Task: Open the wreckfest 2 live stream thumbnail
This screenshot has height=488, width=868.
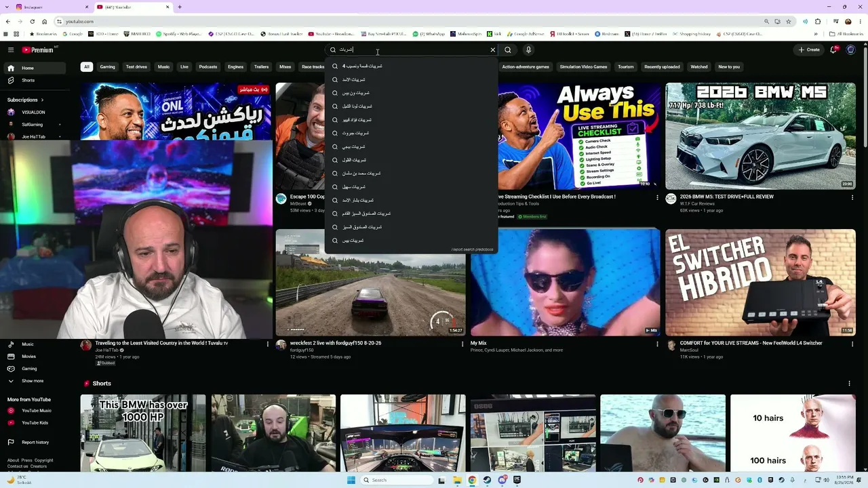Action: (370, 282)
